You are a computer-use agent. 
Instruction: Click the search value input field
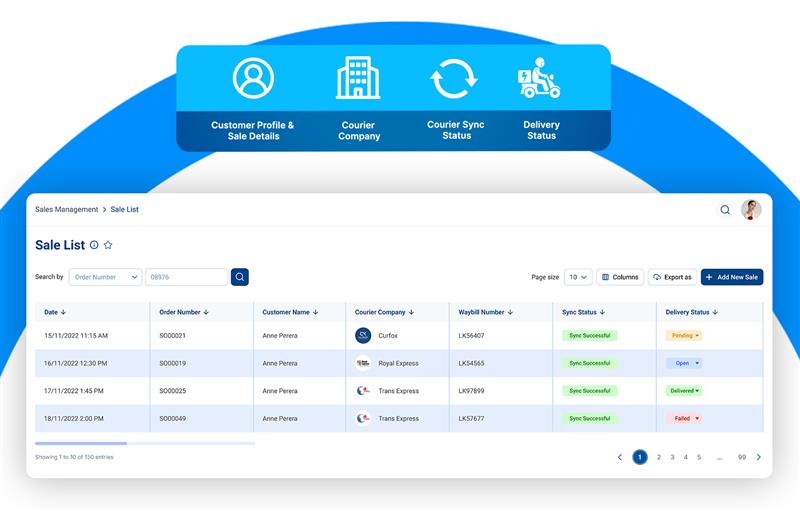(187, 277)
